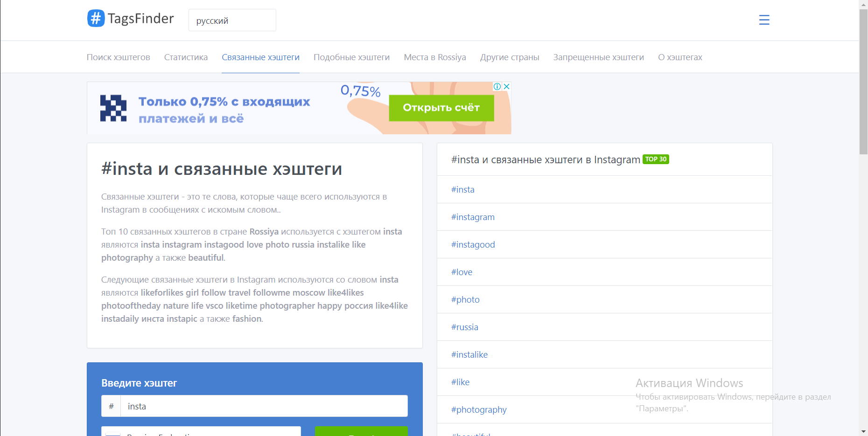This screenshot has width=868, height=436.
Task: Switch to the Статистика tab
Action: tap(186, 57)
